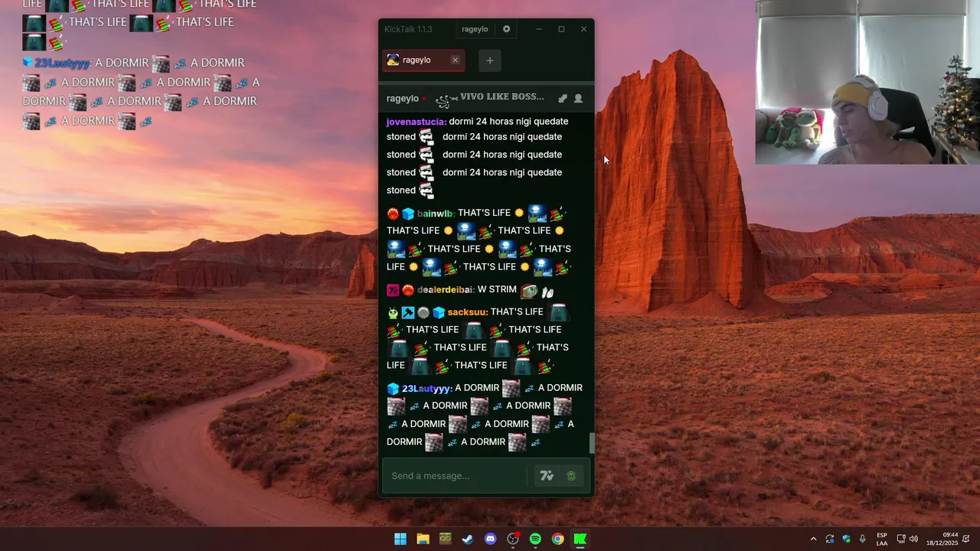The height and width of the screenshot is (551, 980).
Task: Open volume control in system tray
Action: coord(913,539)
